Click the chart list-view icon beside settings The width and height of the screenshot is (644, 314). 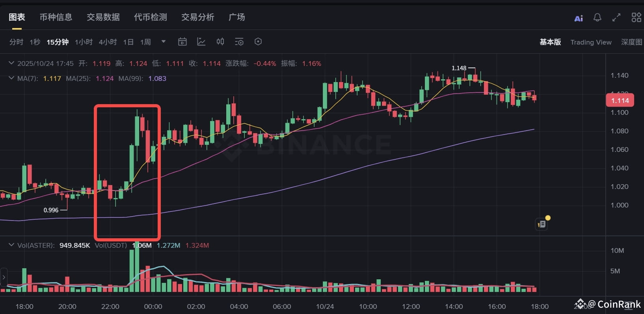coord(239,42)
